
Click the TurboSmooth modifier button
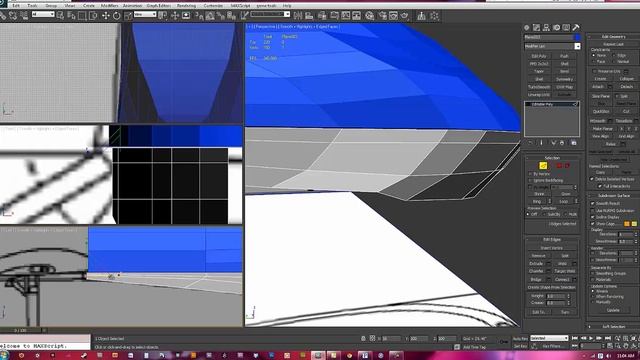pos(539,87)
